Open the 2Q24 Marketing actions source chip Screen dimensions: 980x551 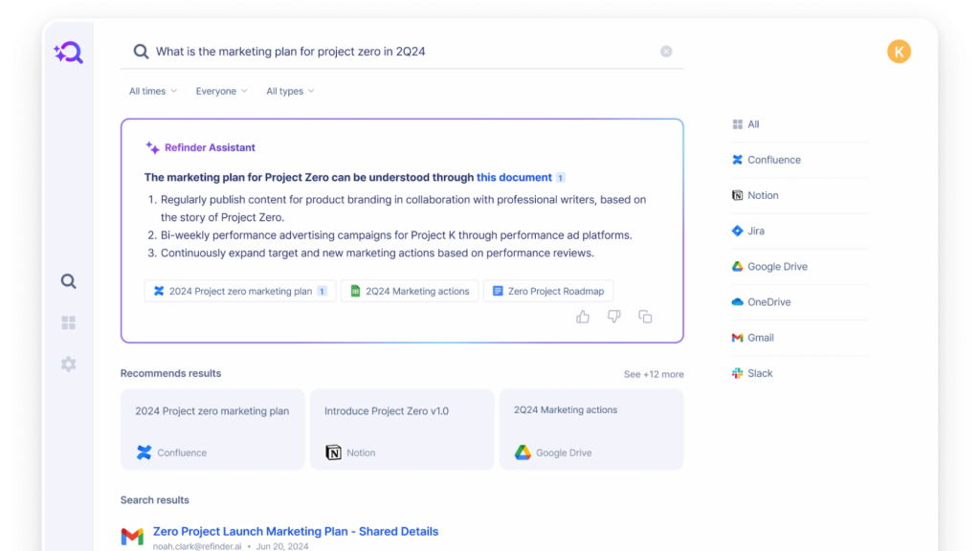click(410, 291)
